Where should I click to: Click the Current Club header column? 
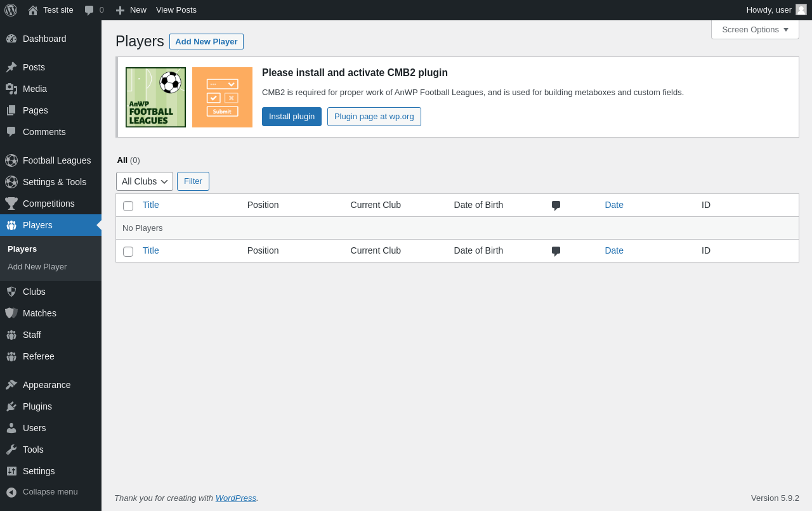[x=376, y=205]
